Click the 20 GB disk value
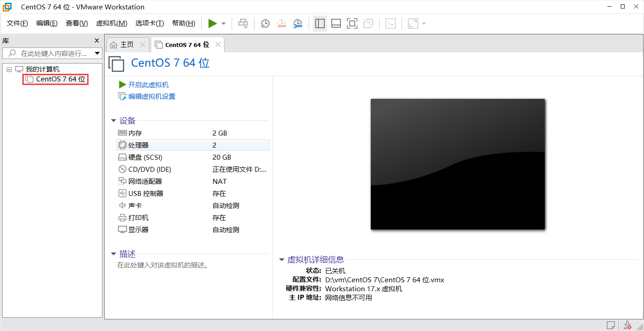Viewport: 644px width, 331px height. 222,157
